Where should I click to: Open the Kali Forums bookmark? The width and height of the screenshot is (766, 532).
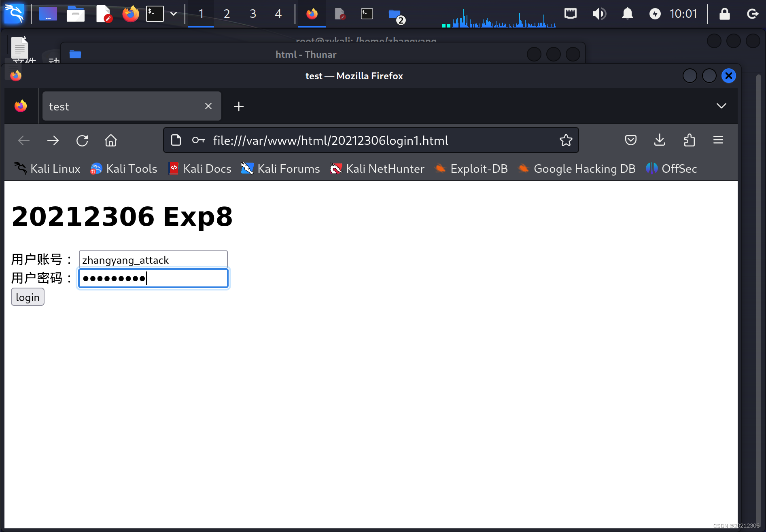coord(280,169)
